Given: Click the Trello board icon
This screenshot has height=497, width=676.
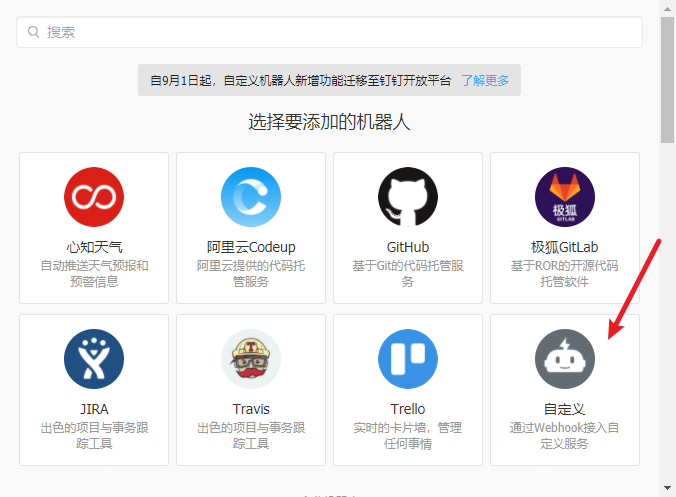Looking at the screenshot, I should [408, 359].
